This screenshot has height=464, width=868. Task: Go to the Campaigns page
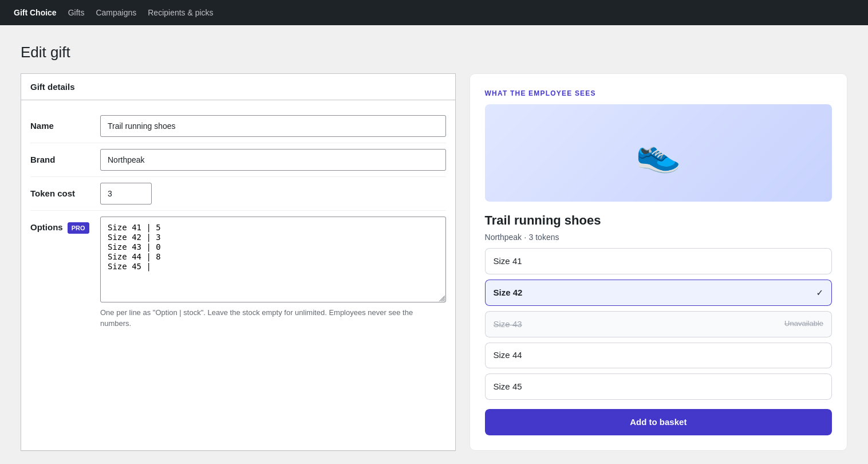pos(116,13)
